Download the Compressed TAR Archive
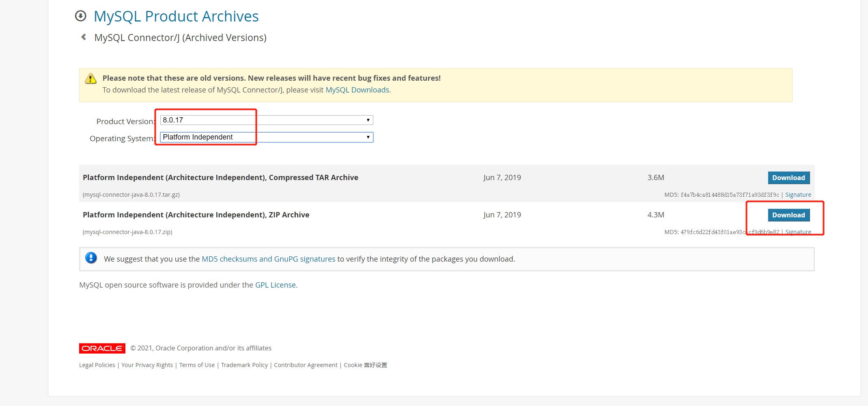 coord(788,178)
